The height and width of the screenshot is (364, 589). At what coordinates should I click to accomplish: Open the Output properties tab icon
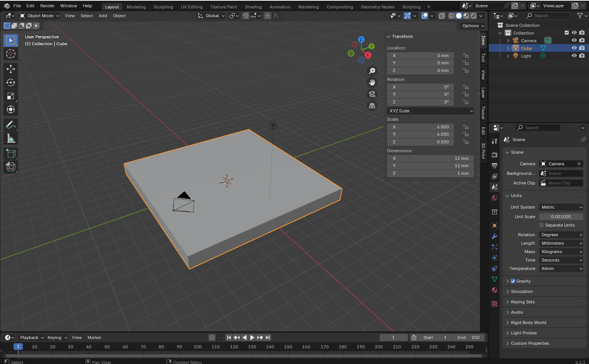[495, 165]
